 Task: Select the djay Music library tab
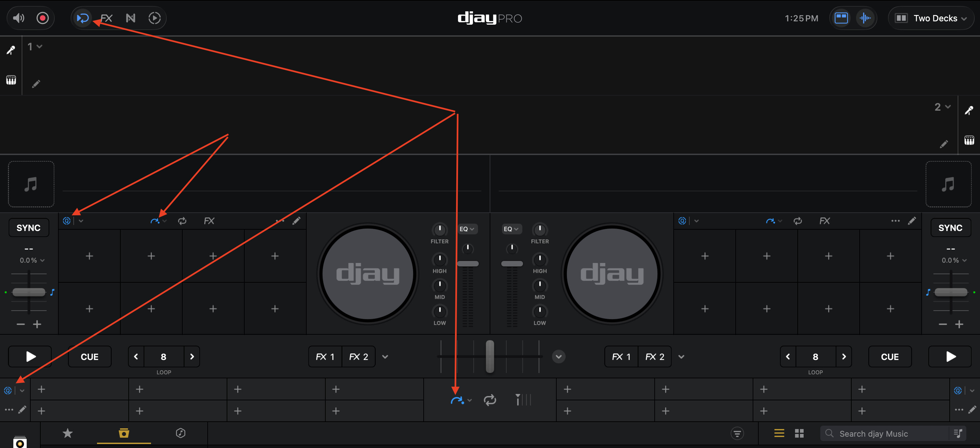124,433
